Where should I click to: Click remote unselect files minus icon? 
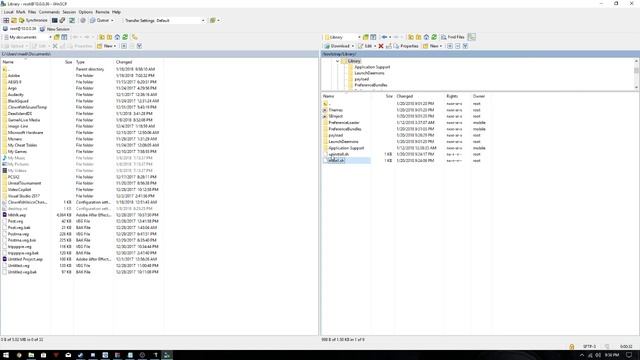pyautogui.click(x=458, y=46)
